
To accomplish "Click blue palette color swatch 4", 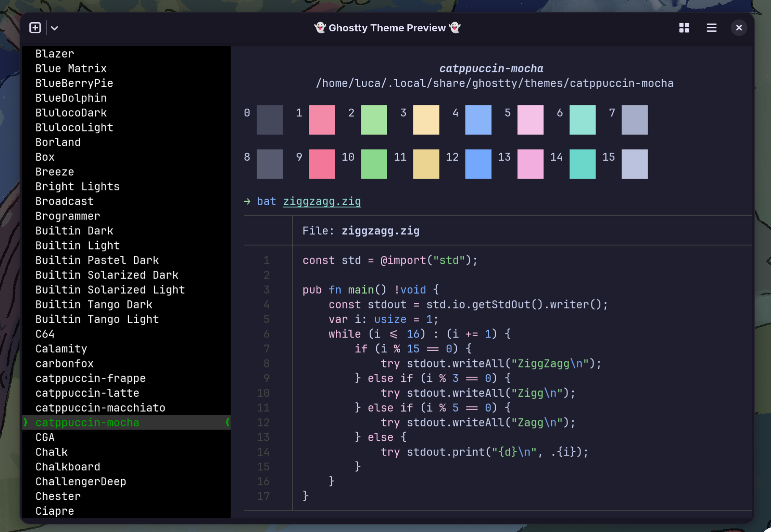I will coord(478,120).
